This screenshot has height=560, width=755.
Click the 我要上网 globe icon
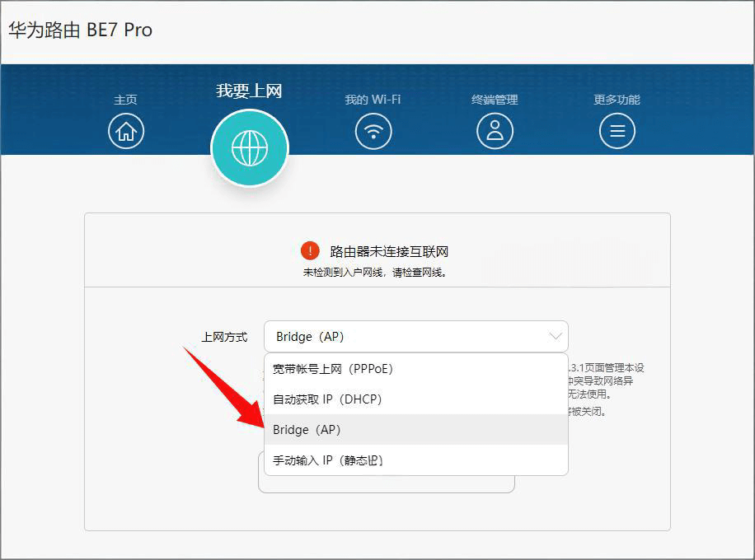250,147
